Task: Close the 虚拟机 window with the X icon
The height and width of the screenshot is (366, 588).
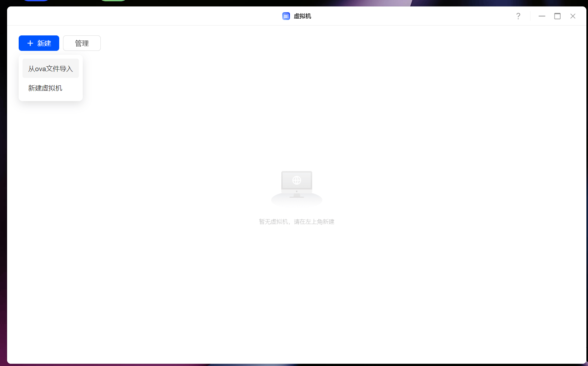Action: click(573, 16)
